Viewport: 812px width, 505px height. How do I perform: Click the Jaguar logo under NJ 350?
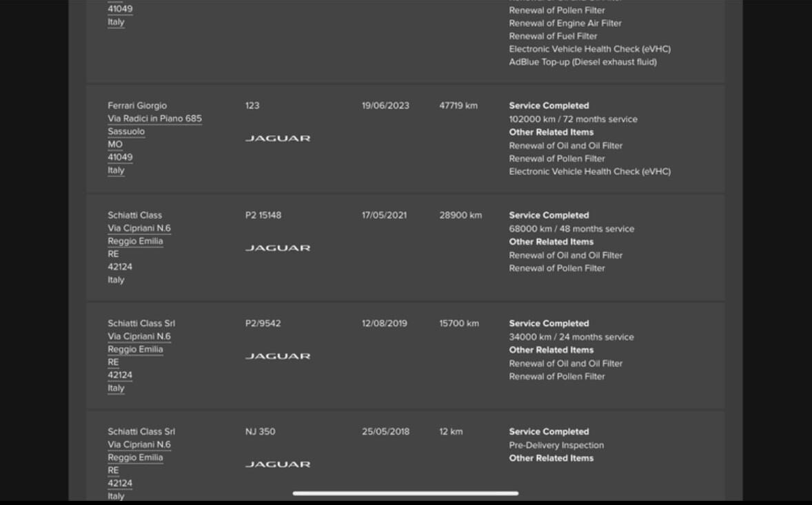pos(278,464)
